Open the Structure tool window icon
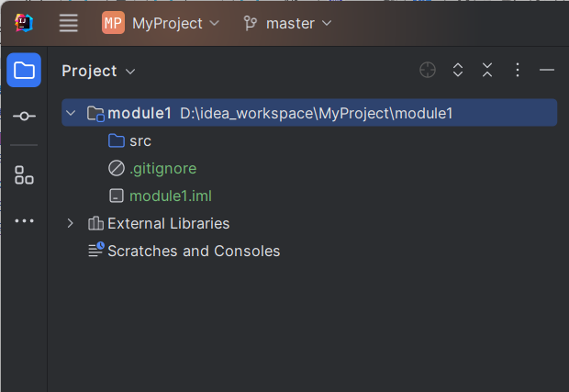 click(24, 174)
